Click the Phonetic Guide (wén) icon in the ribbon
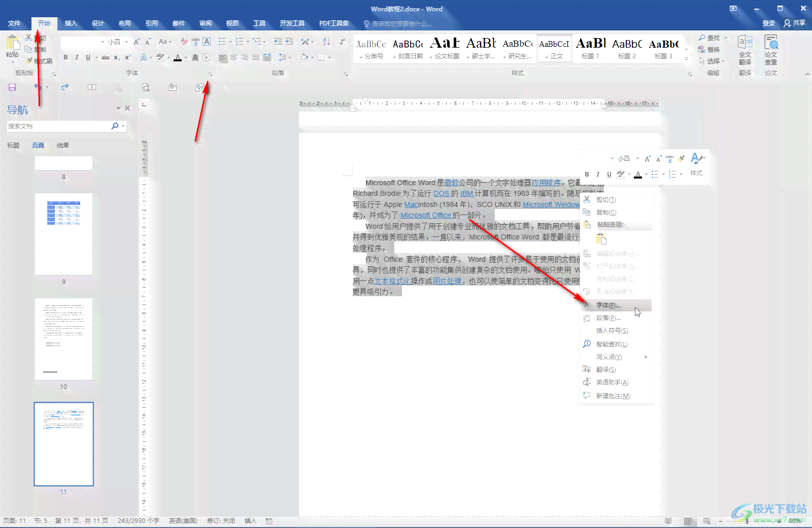Screen dimensions: 812x528 (195, 42)
